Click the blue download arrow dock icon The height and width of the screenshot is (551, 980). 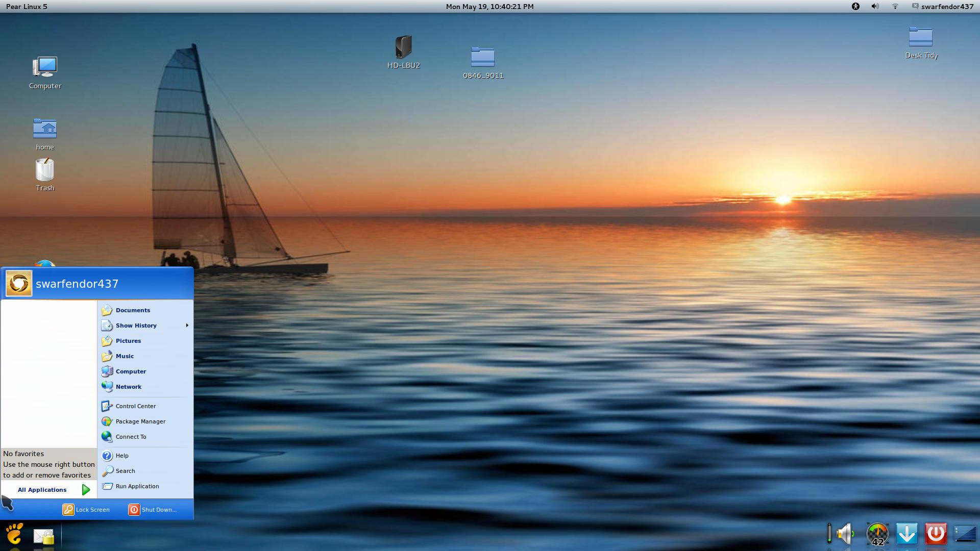click(906, 534)
